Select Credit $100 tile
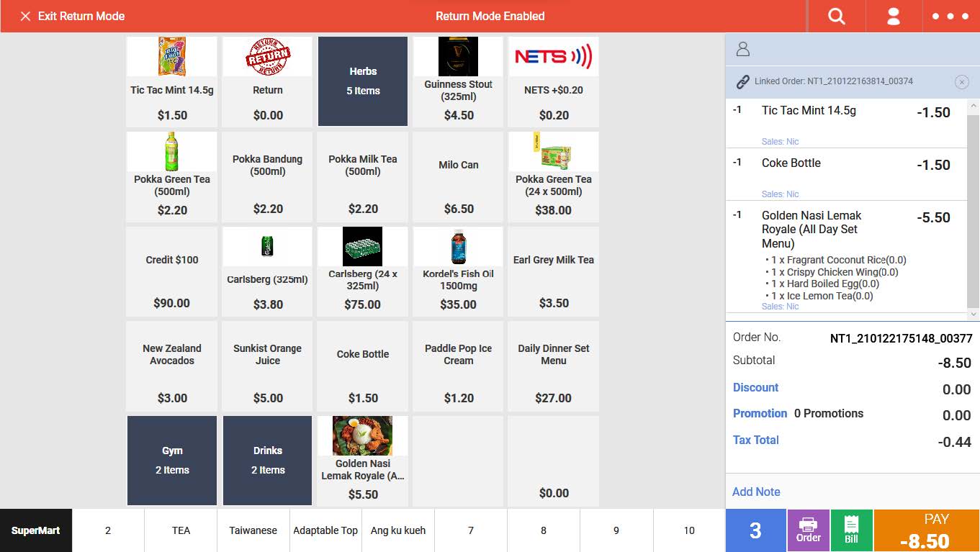Viewport: 980px width, 552px height. 172,271
